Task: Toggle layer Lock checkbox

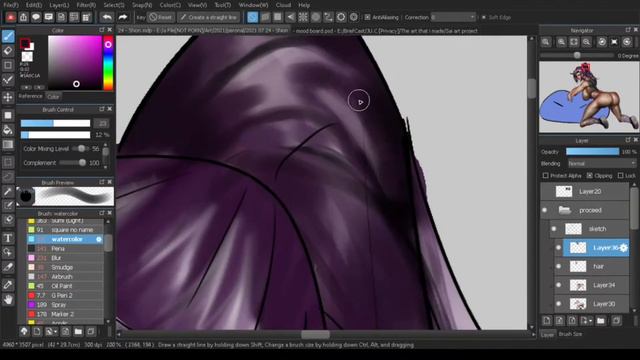Action: pos(620,176)
